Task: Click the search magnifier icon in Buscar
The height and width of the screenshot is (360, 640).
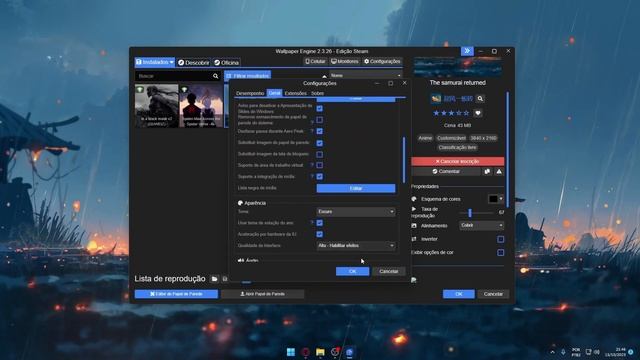Action: click(216, 76)
